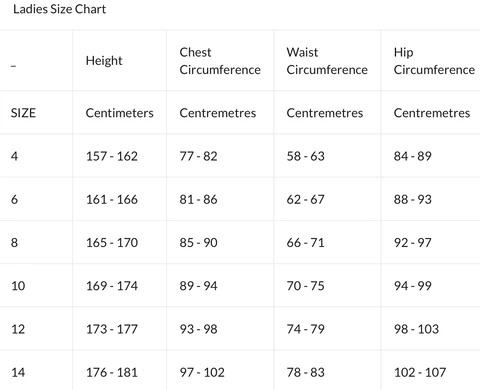Select the waist cell 66 - 71

(x=305, y=242)
